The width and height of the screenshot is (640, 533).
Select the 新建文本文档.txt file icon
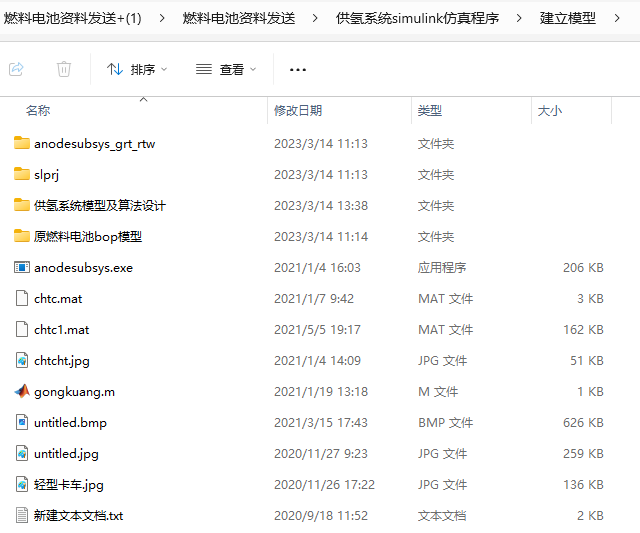[22, 515]
